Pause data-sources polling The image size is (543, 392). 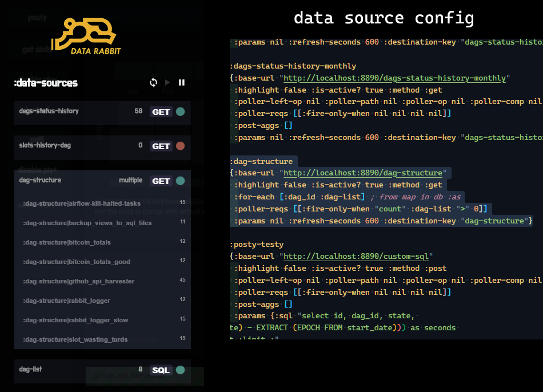click(181, 82)
